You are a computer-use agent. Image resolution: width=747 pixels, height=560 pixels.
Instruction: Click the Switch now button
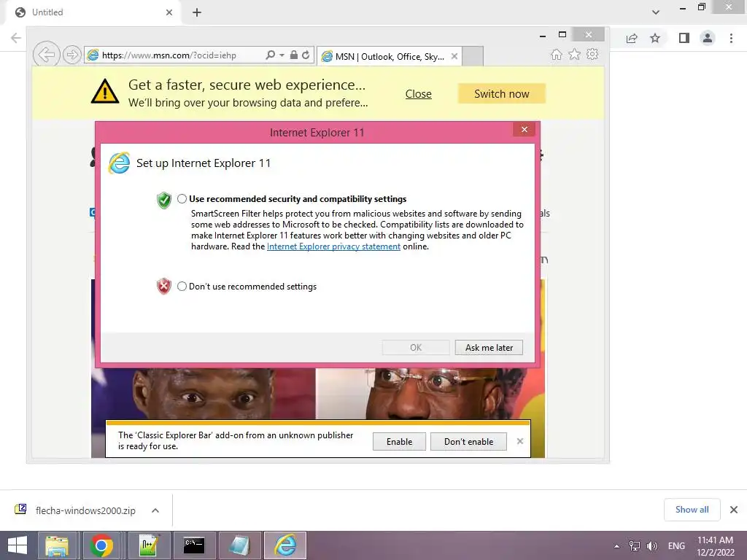(x=502, y=94)
